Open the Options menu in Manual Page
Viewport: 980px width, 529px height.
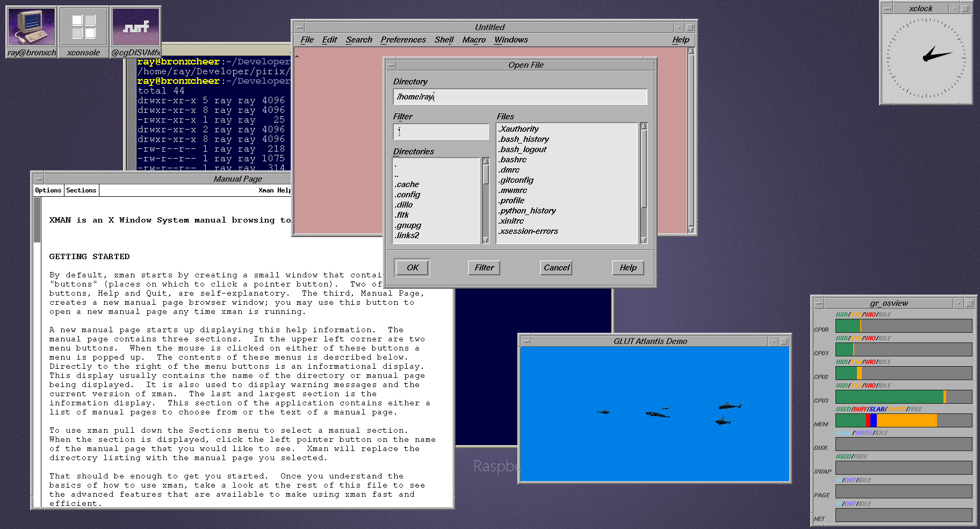(x=48, y=190)
